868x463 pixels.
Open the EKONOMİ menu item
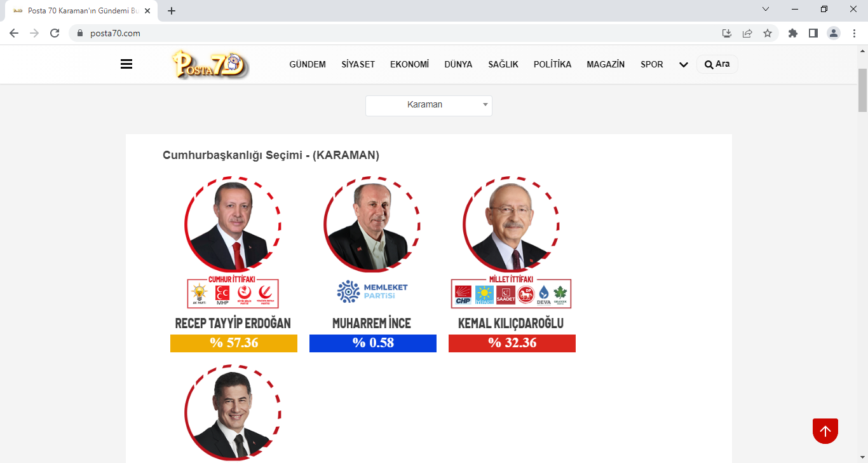point(409,64)
